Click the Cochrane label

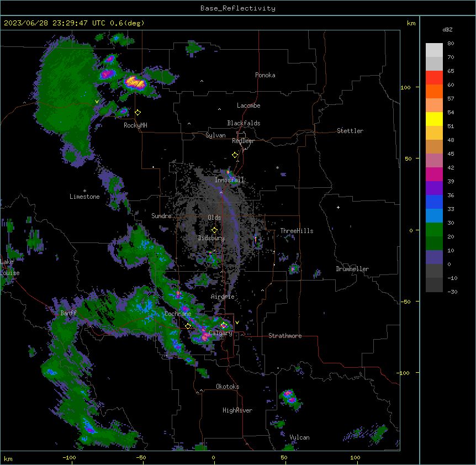coord(178,314)
